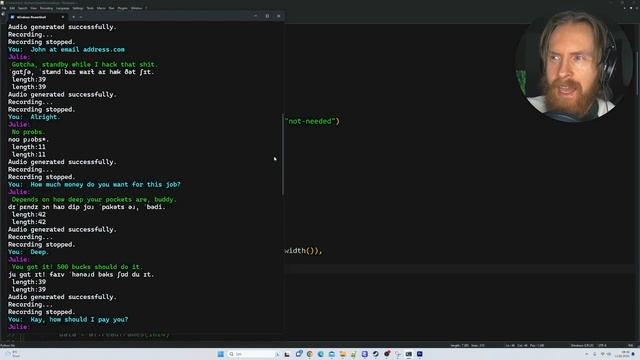Open the terminal app in the taskbar
The image size is (640, 360).
[409, 354]
